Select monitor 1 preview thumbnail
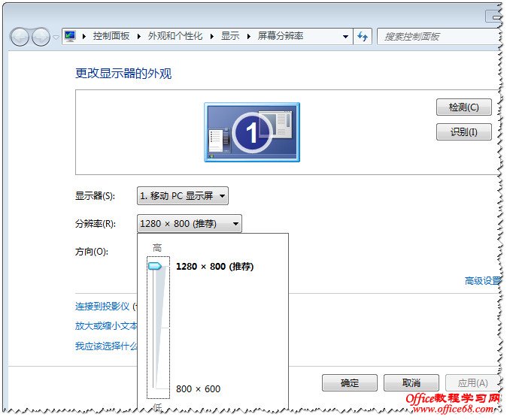This screenshot has height=420, width=510. click(x=252, y=132)
